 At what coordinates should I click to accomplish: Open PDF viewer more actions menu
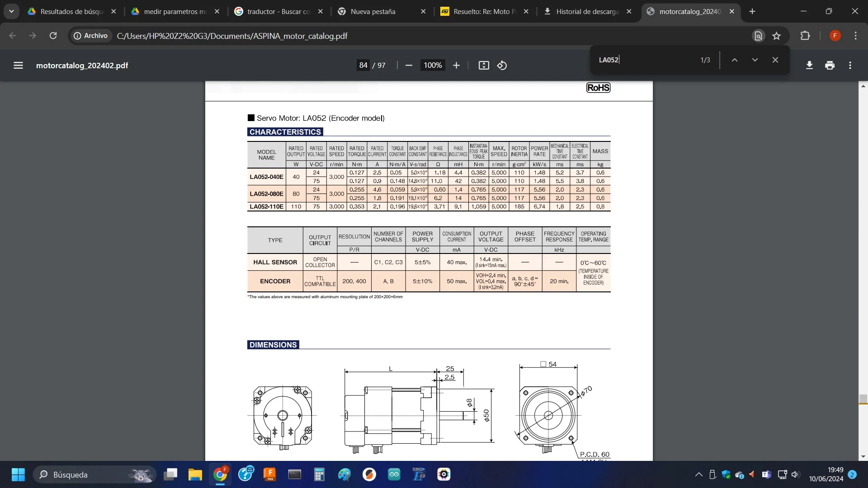[850, 66]
